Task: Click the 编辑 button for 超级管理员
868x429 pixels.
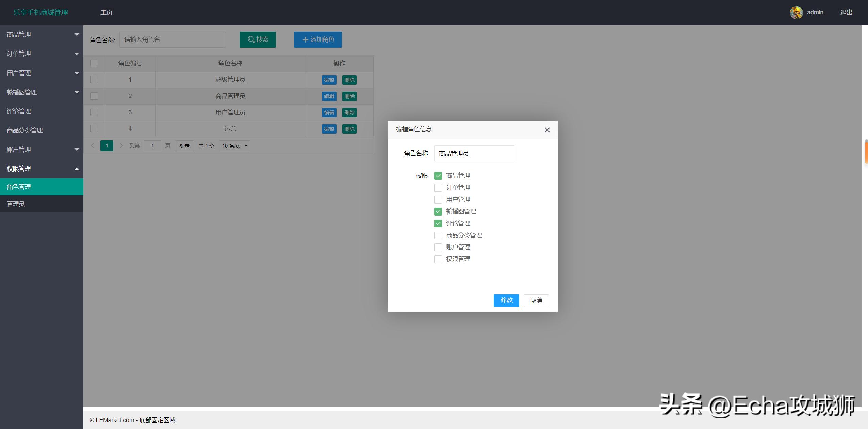Action: click(x=328, y=80)
